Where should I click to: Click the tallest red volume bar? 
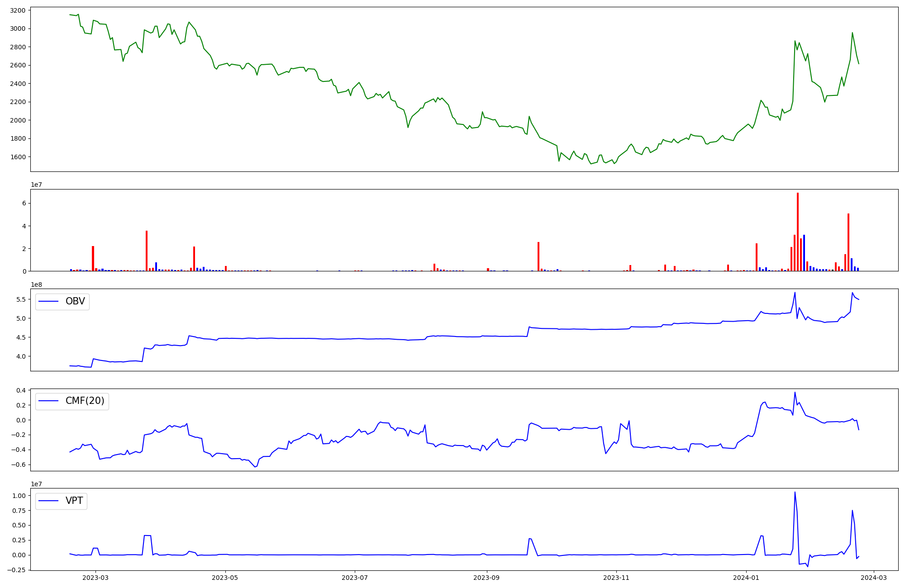(798, 232)
